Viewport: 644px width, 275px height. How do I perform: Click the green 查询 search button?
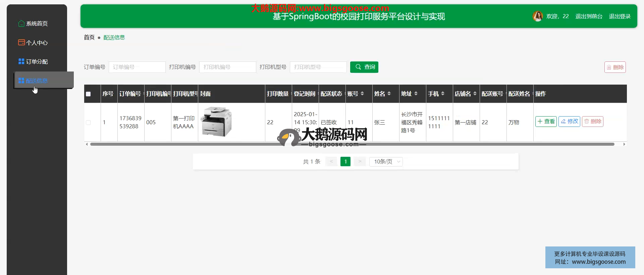(x=364, y=67)
